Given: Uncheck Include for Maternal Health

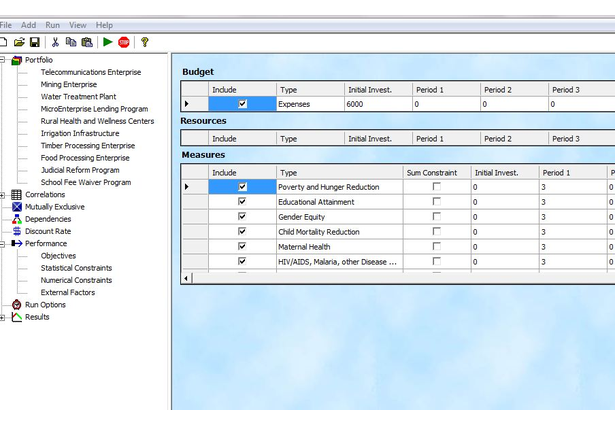Looking at the screenshot, I should coord(242,246).
